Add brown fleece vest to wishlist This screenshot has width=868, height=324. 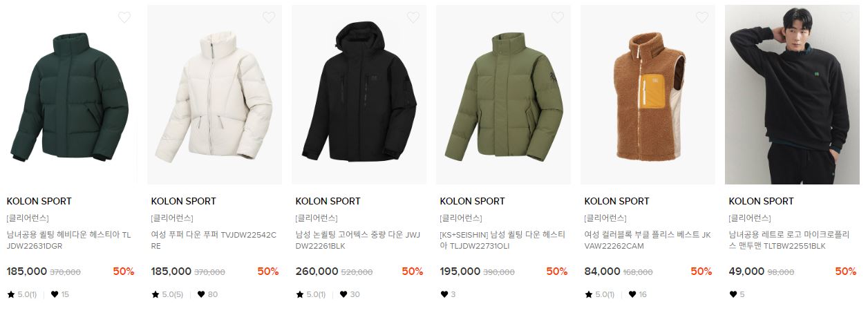click(702, 17)
